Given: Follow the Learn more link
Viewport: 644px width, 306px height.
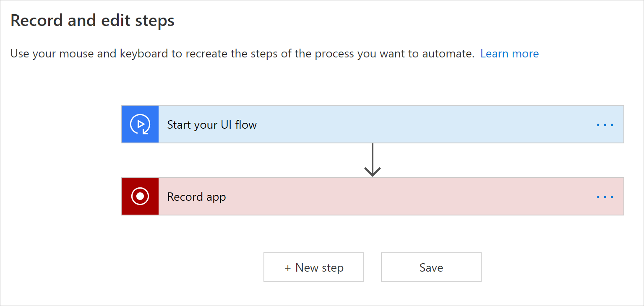Looking at the screenshot, I should point(509,54).
